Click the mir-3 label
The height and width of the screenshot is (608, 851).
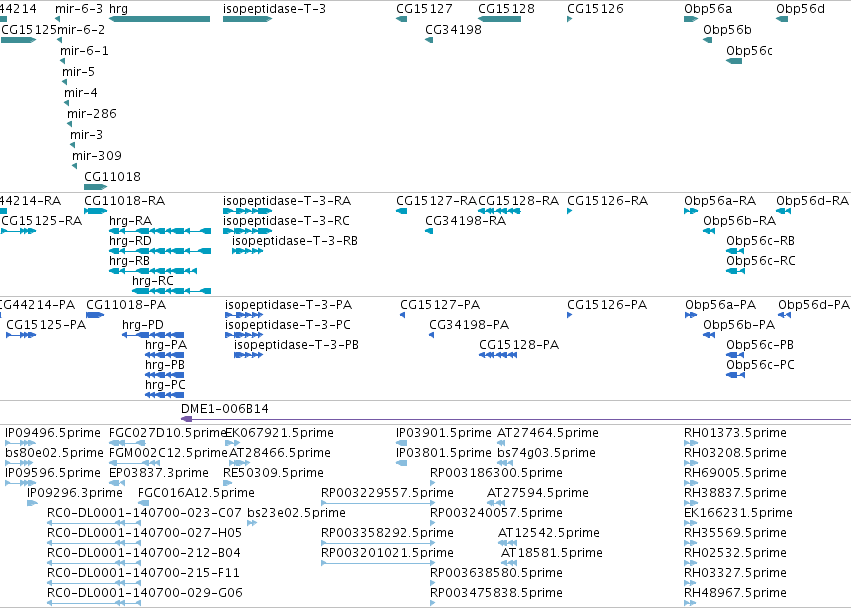[x=86, y=135]
